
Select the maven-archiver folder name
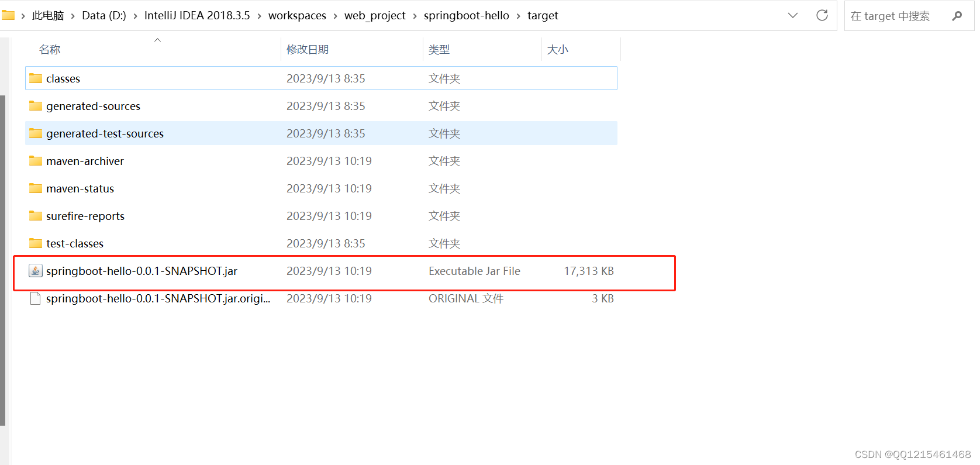click(x=85, y=161)
